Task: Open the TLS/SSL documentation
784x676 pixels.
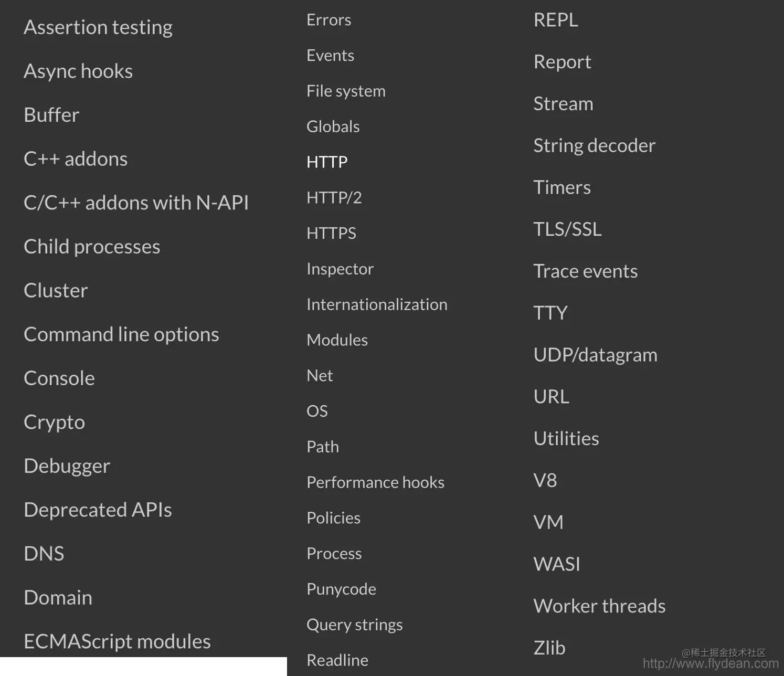Action: click(567, 229)
